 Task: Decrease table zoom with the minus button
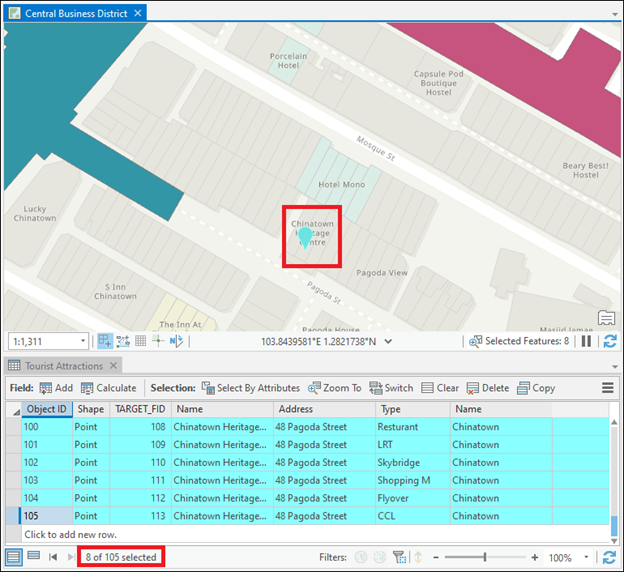click(436, 557)
